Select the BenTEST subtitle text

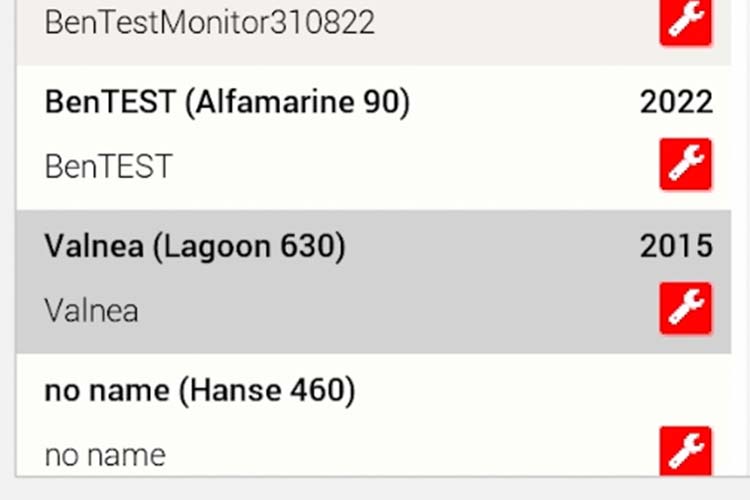tap(108, 166)
